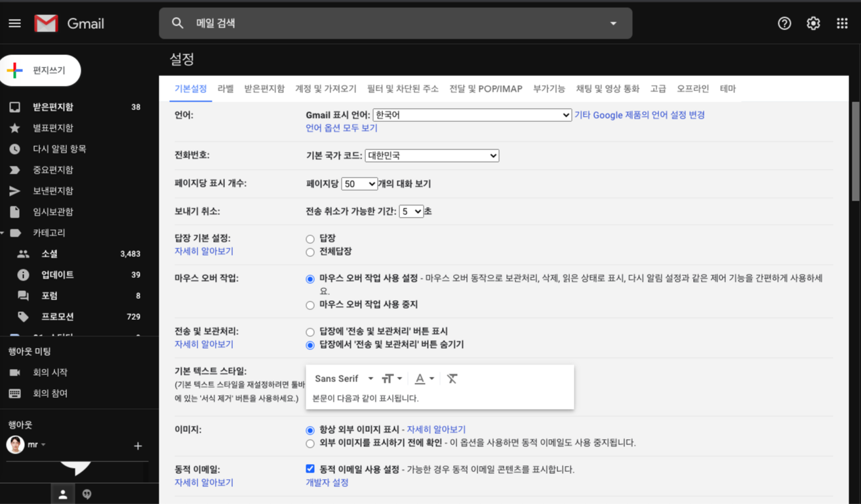This screenshot has height=504, width=861.
Task: Click the 회의 참여 keyboard icon
Action: point(14,393)
